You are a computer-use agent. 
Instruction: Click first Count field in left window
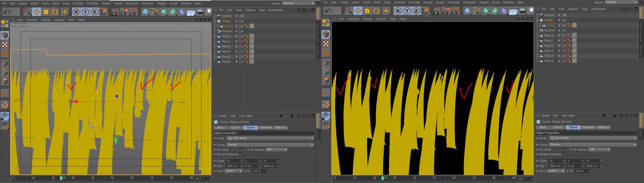[234, 161]
